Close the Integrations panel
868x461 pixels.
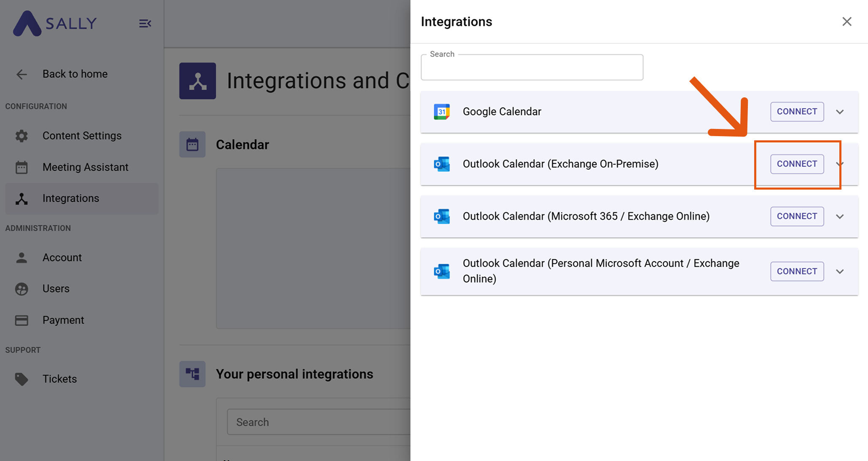(x=847, y=21)
